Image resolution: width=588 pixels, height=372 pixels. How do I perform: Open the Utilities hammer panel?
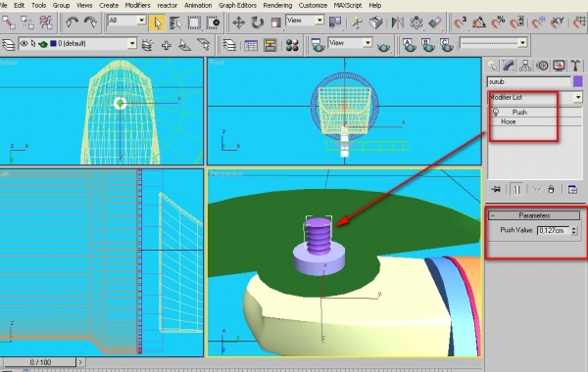(x=575, y=66)
